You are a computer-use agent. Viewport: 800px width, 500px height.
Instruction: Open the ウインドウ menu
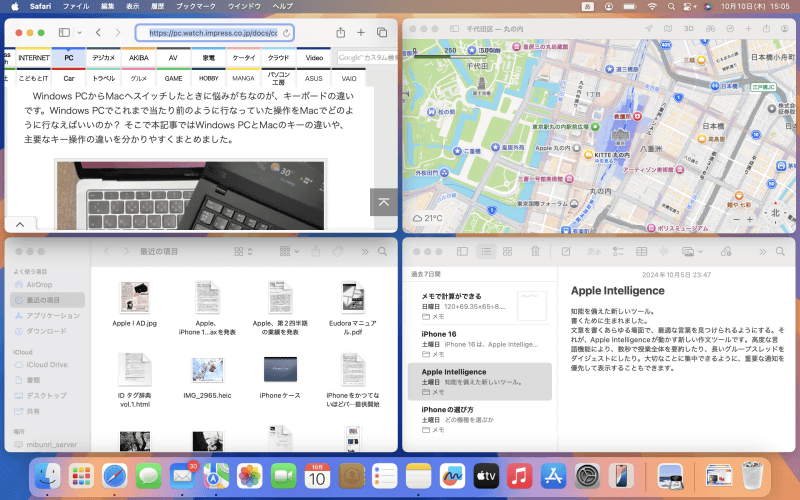244,6
